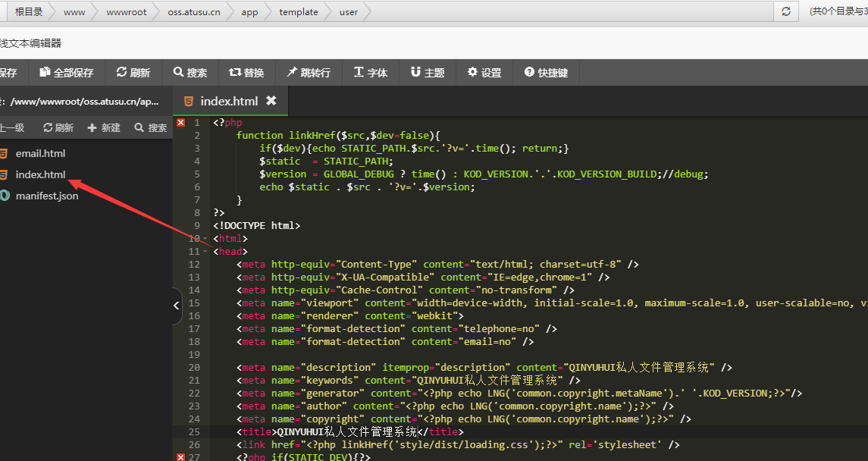Click the "if($dev){echo STATIC_PATH" code line
The height and width of the screenshot is (461, 868).
point(414,149)
